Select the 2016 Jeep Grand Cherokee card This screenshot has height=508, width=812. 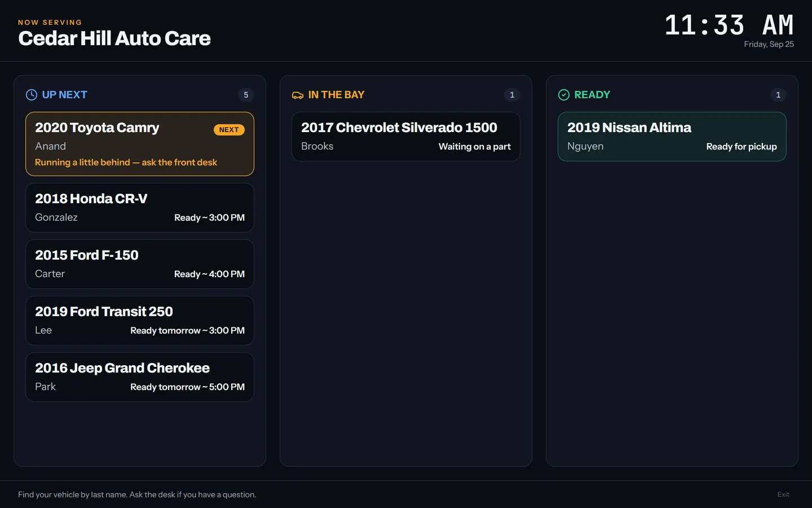click(x=140, y=377)
